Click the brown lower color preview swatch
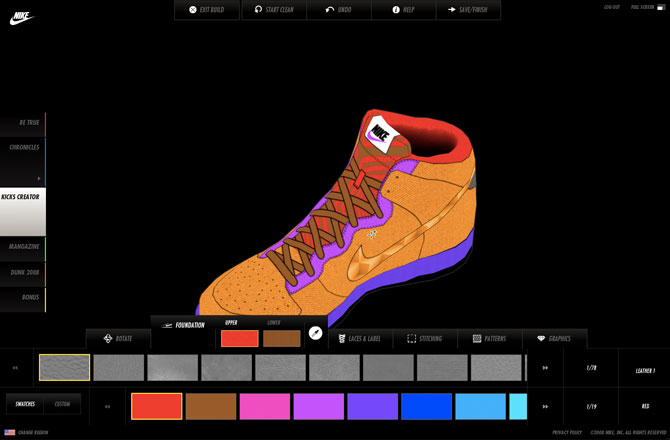670x440 pixels. pyautogui.click(x=282, y=338)
